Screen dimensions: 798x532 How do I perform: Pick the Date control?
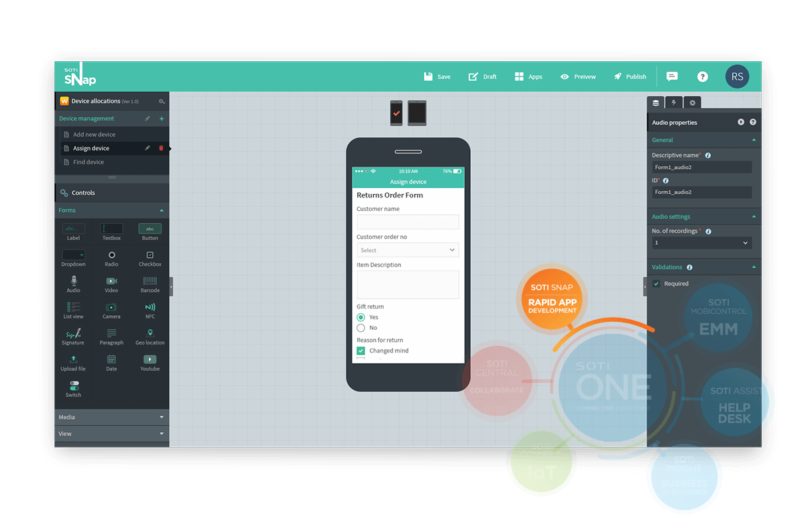[112, 363]
